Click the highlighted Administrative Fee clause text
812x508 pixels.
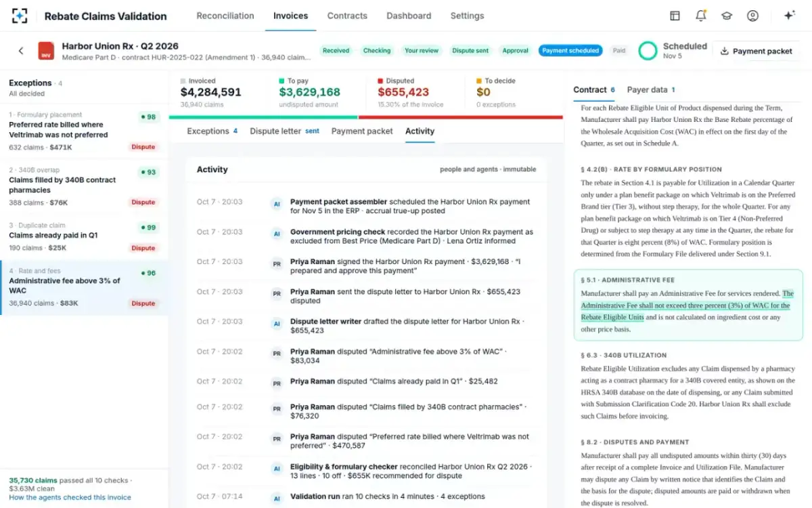[x=687, y=305]
